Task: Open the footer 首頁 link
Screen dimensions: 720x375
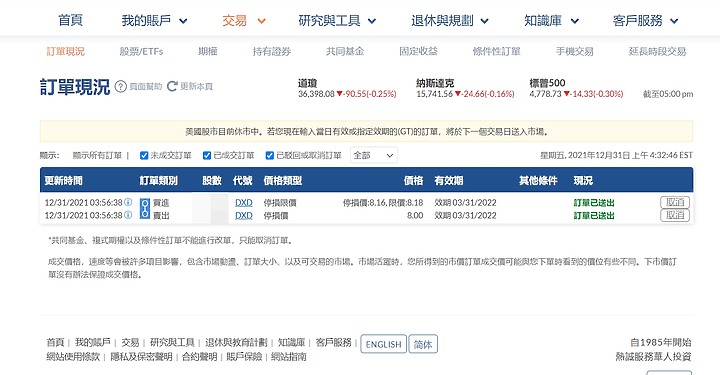Action: point(55,342)
